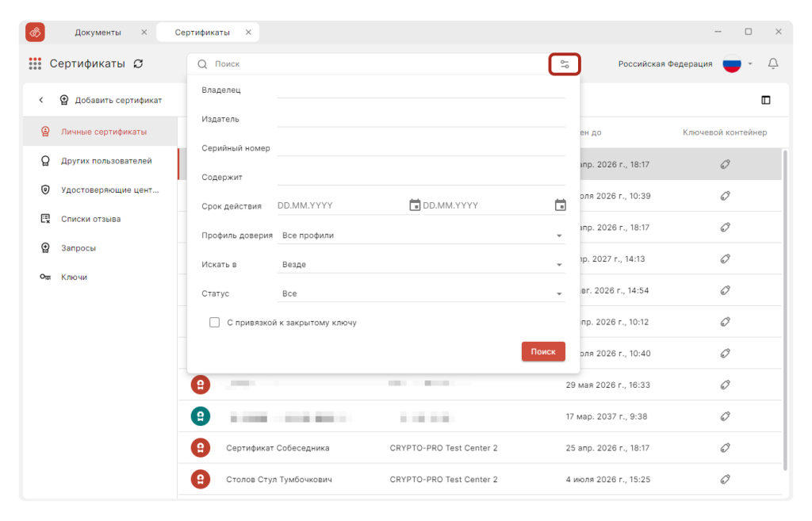The width and height of the screenshot is (812, 521).
Task: Click key container icon for 2027 14:13 row
Action: tap(725, 259)
